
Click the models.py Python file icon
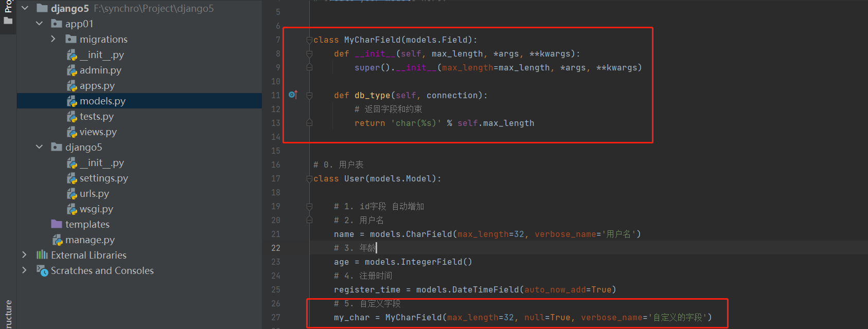(x=72, y=101)
